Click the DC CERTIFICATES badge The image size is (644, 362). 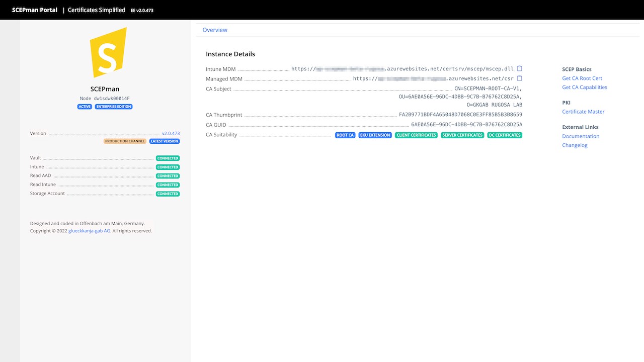[x=505, y=135]
